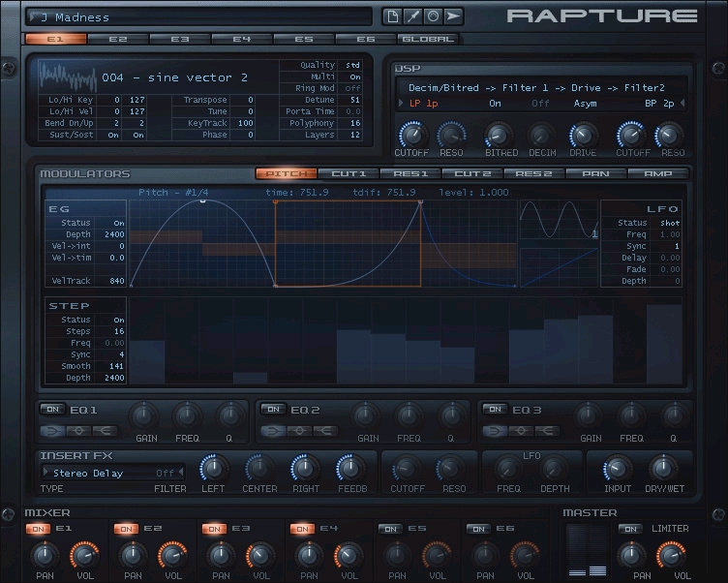Select the low-shelf shape icon for EQ3

pos(495,431)
